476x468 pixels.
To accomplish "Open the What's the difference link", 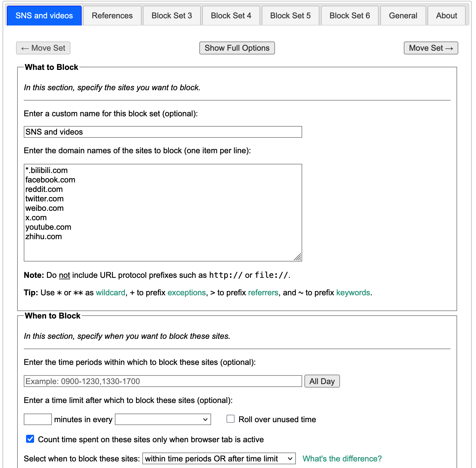I will [x=342, y=459].
